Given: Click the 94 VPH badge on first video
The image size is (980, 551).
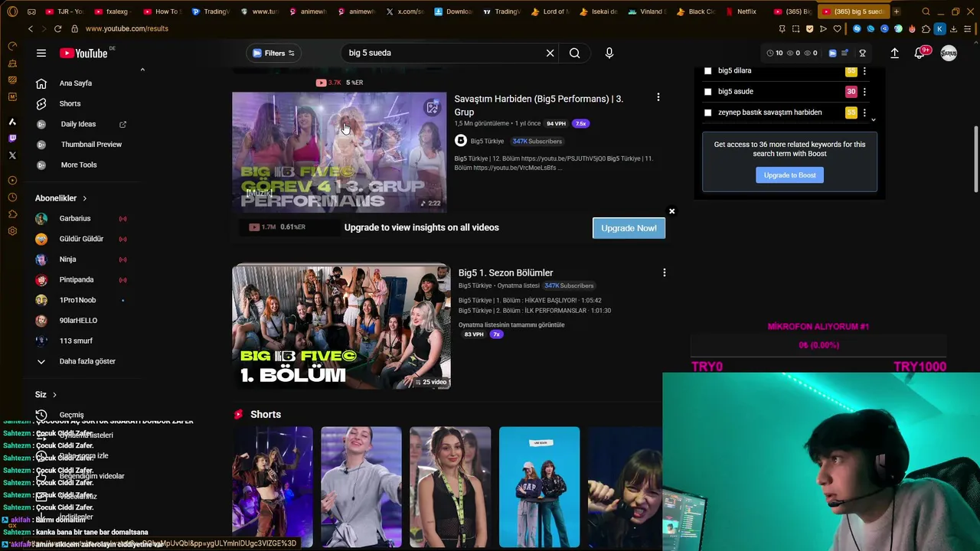Looking at the screenshot, I should (x=556, y=123).
